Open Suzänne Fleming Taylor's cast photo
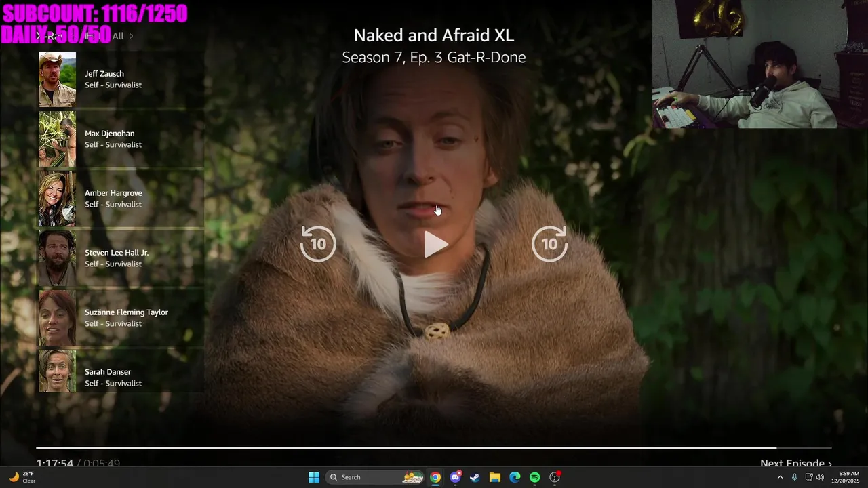This screenshot has height=488, width=868. click(57, 318)
